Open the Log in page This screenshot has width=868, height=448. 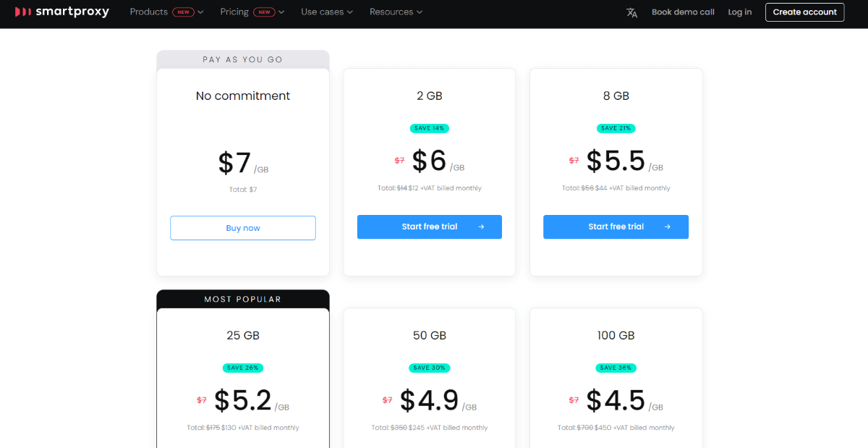[x=739, y=12]
